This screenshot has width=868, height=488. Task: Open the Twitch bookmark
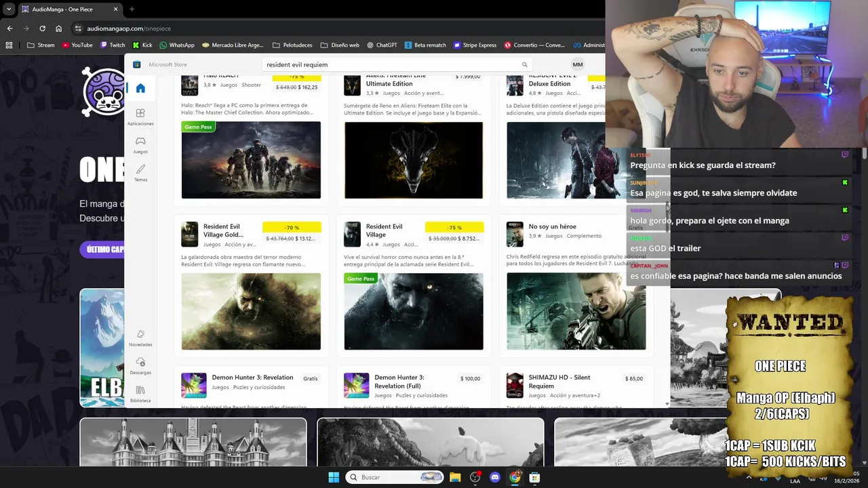(x=113, y=45)
